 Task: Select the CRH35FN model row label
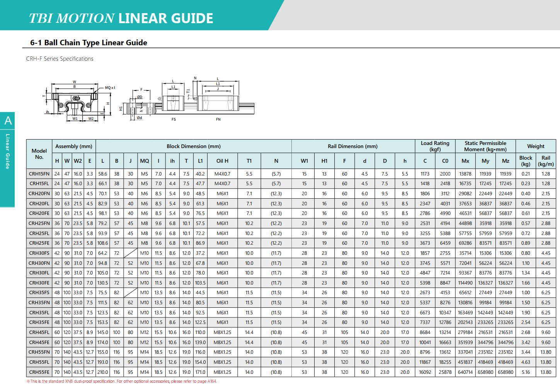pos(39,303)
